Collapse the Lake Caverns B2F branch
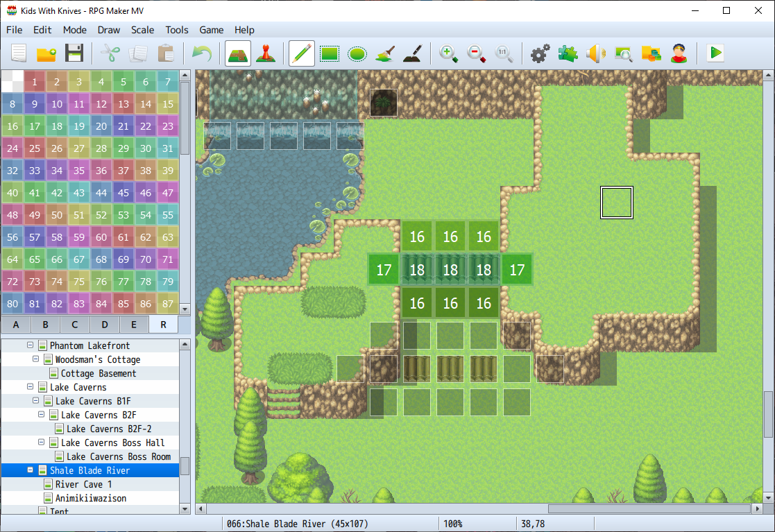Screen dimensions: 775x532 tap(42, 415)
